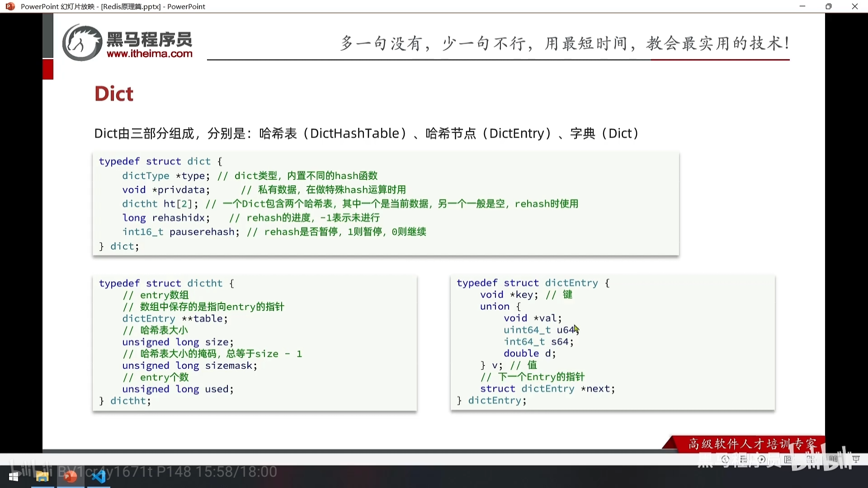868x488 pixels.
Task: Click the itheima horse logo
Action: (82, 43)
